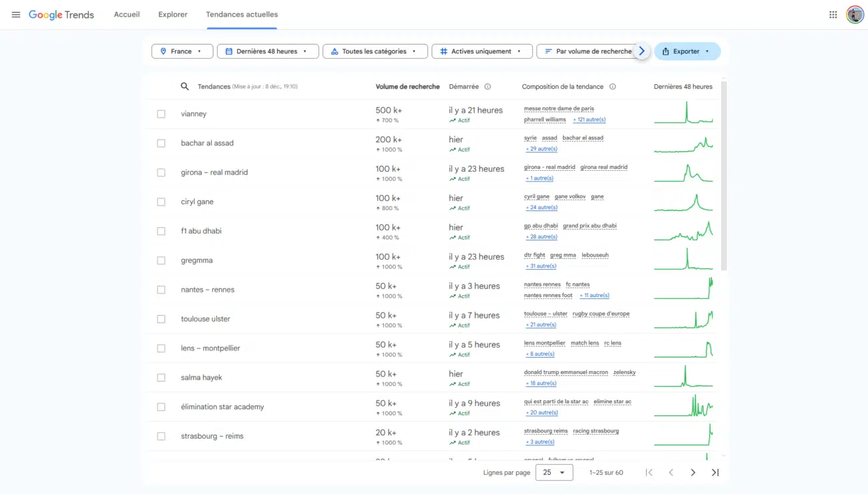
Task: Open vianney trend sparkline chart
Action: point(683,113)
